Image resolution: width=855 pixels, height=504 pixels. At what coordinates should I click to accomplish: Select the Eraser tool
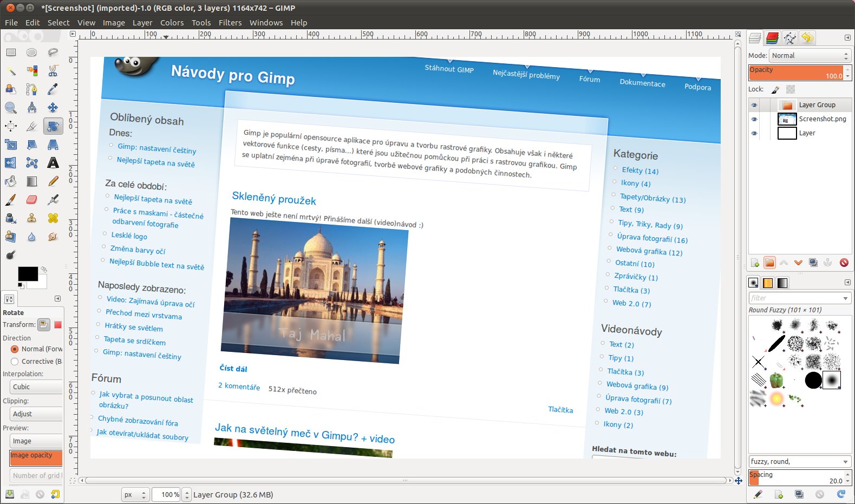point(32,200)
